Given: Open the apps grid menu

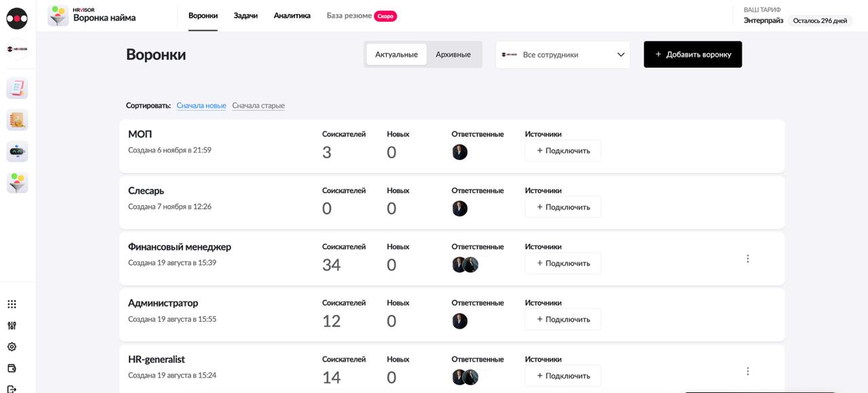Looking at the screenshot, I should click(x=12, y=304).
